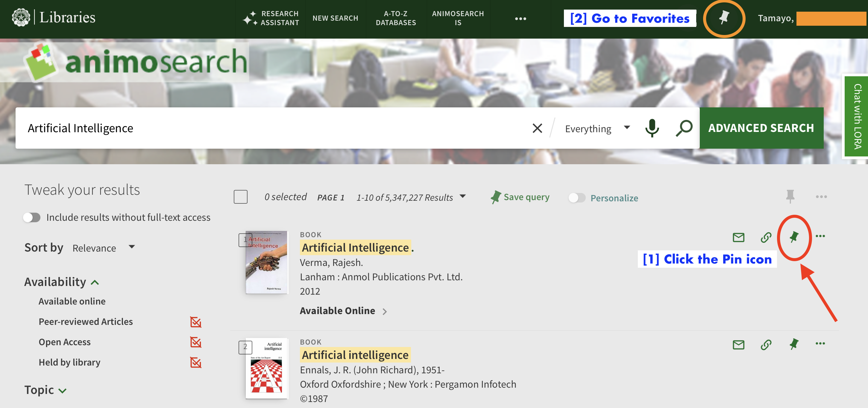Check the select-all results checkbox
The width and height of the screenshot is (868, 408).
click(241, 197)
